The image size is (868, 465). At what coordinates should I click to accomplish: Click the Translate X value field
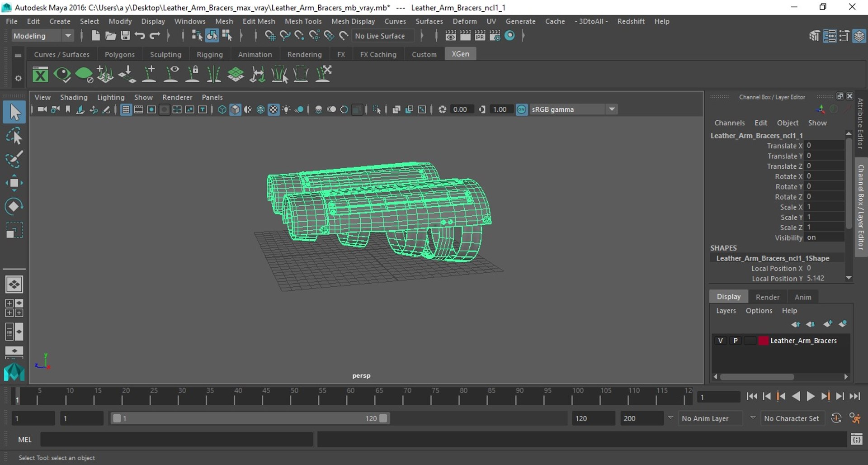(x=825, y=146)
